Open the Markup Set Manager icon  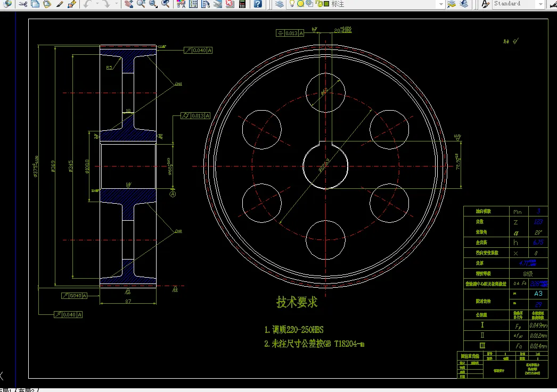click(x=230, y=4)
